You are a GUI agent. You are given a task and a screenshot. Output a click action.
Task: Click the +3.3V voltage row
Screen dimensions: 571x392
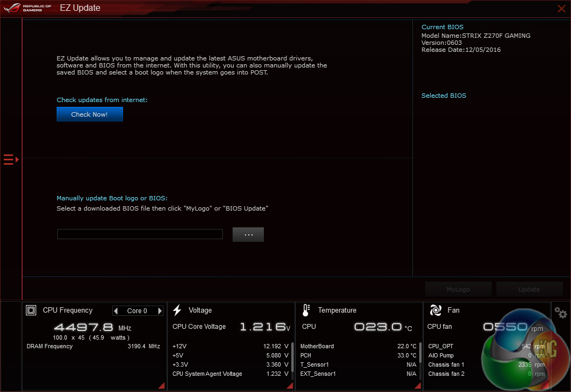(x=230, y=364)
